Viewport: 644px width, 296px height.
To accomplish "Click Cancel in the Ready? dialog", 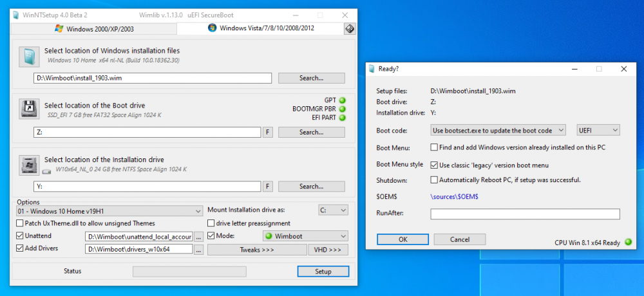I will (460, 239).
